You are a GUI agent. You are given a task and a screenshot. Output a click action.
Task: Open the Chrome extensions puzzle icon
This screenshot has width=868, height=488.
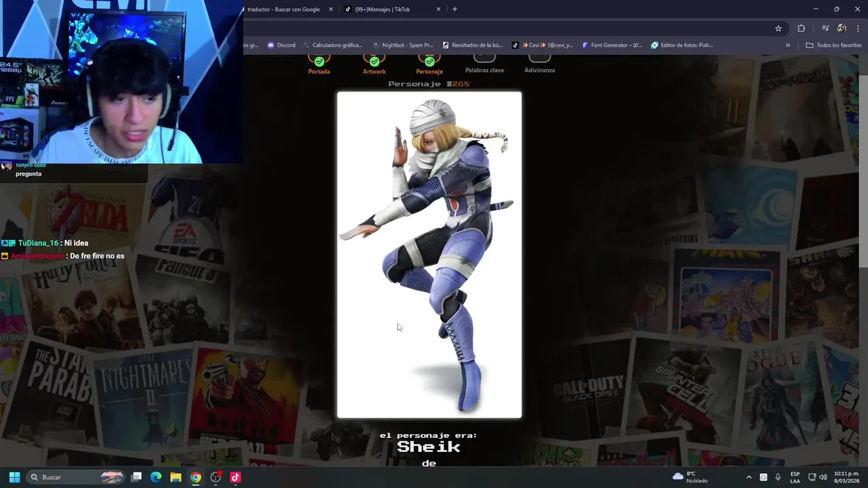click(x=801, y=28)
